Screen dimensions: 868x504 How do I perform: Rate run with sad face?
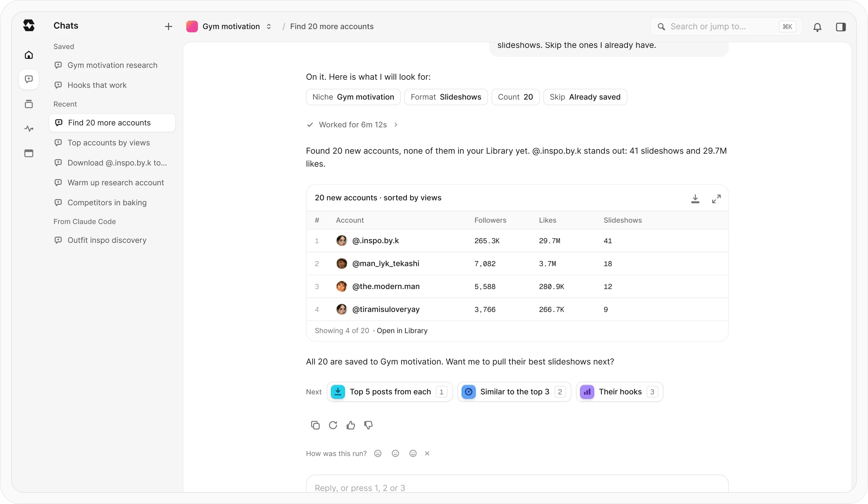[x=378, y=453]
